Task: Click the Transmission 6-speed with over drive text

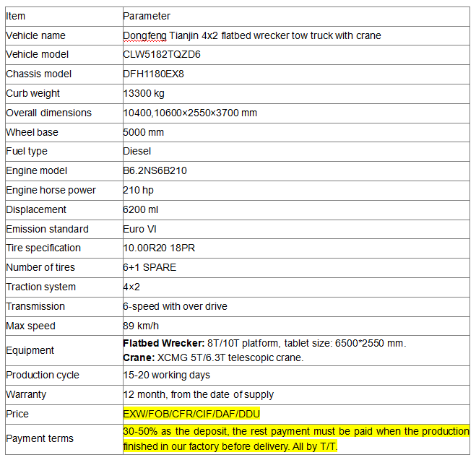Action: pos(176,306)
